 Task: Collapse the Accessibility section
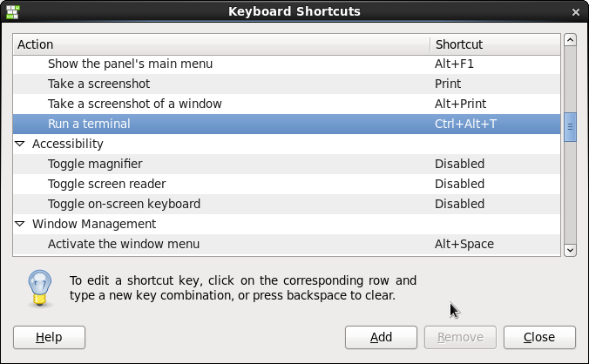click(x=20, y=144)
